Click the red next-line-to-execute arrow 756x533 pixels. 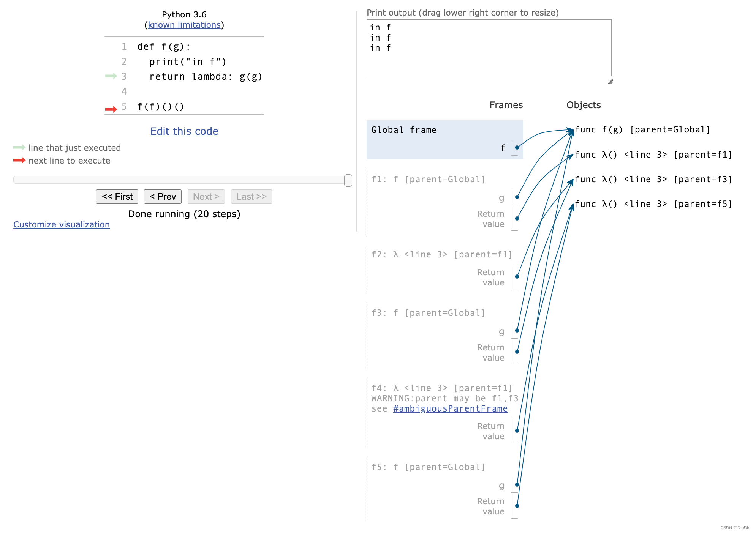tap(19, 161)
